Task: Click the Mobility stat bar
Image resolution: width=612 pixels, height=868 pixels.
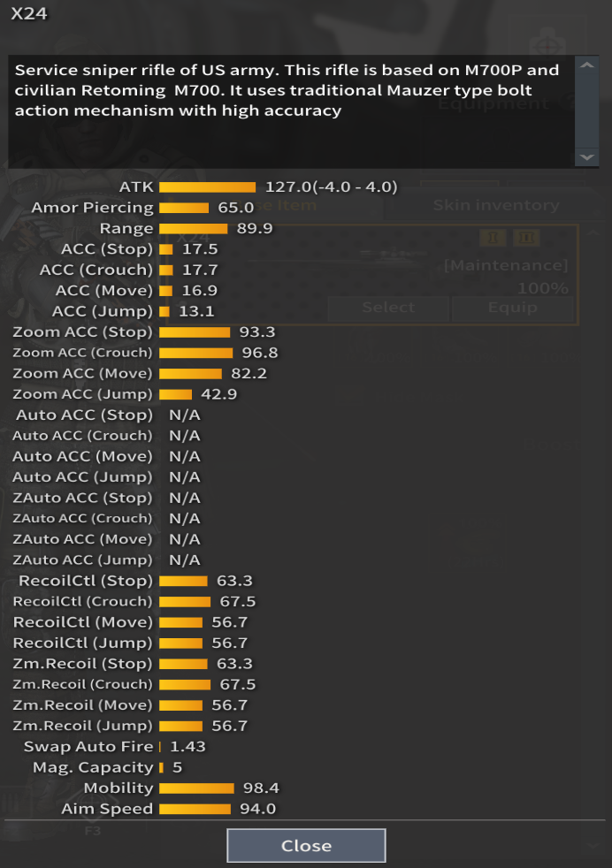Action: [195, 788]
